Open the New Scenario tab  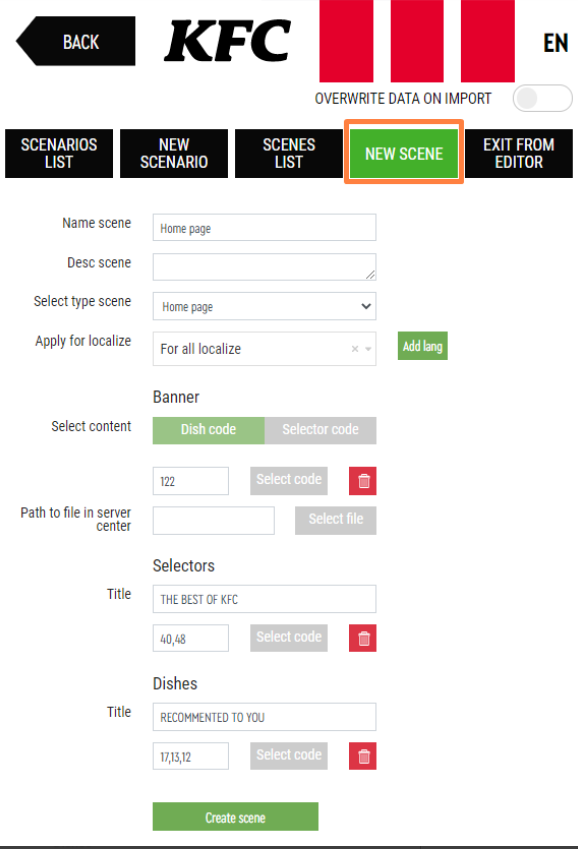pyautogui.click(x=174, y=153)
